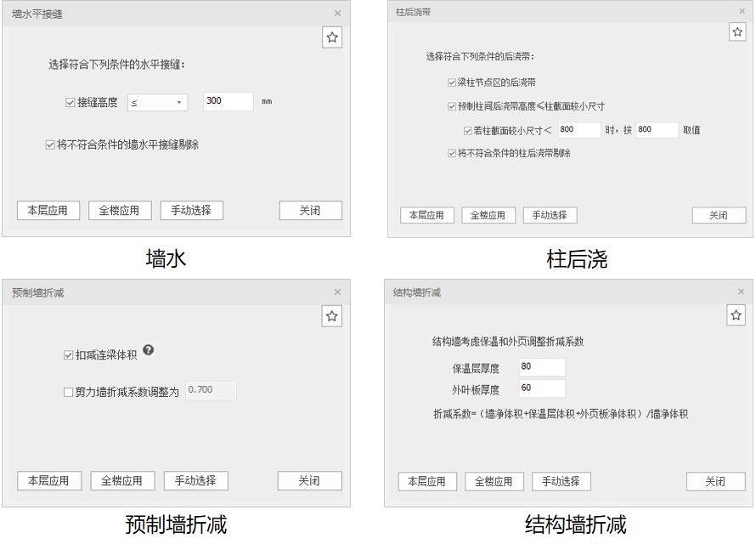Click the 接缝高度 value field showing 300
The image size is (756, 544).
(228, 101)
